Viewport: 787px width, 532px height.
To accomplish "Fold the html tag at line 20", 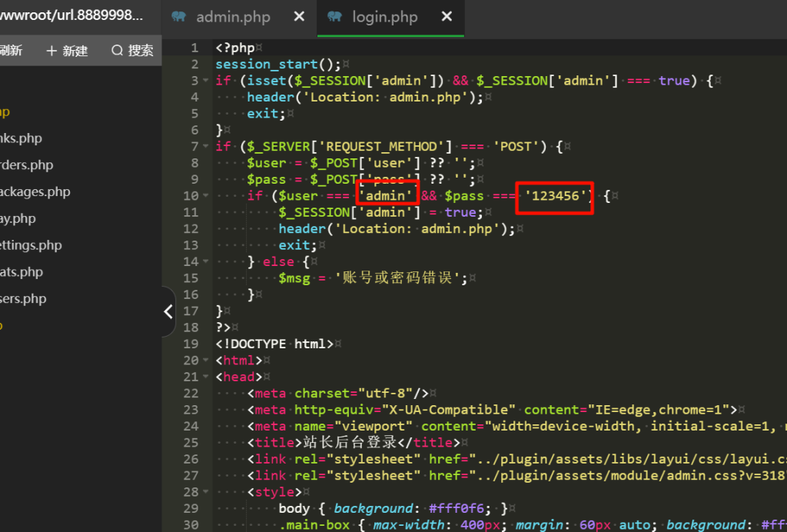I will [205, 360].
